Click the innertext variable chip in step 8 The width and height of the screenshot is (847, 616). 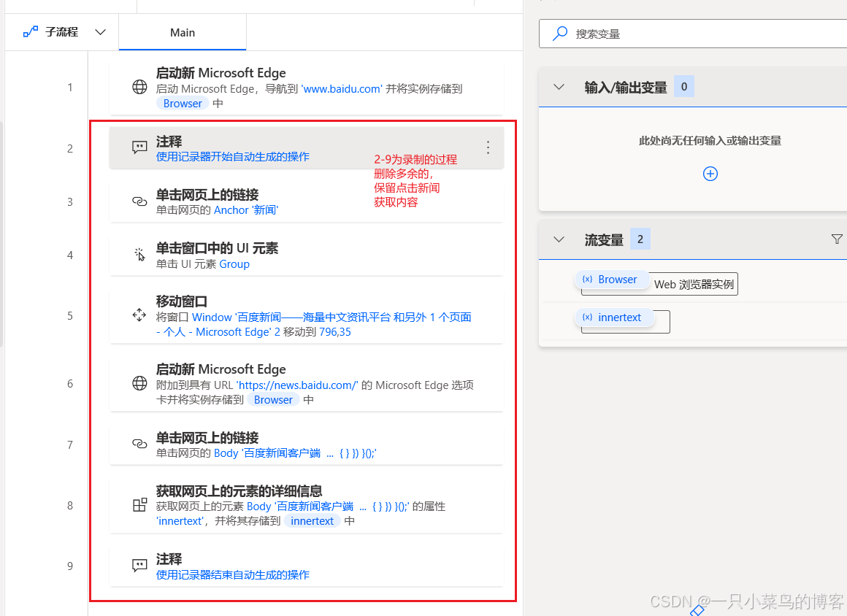pos(313,521)
